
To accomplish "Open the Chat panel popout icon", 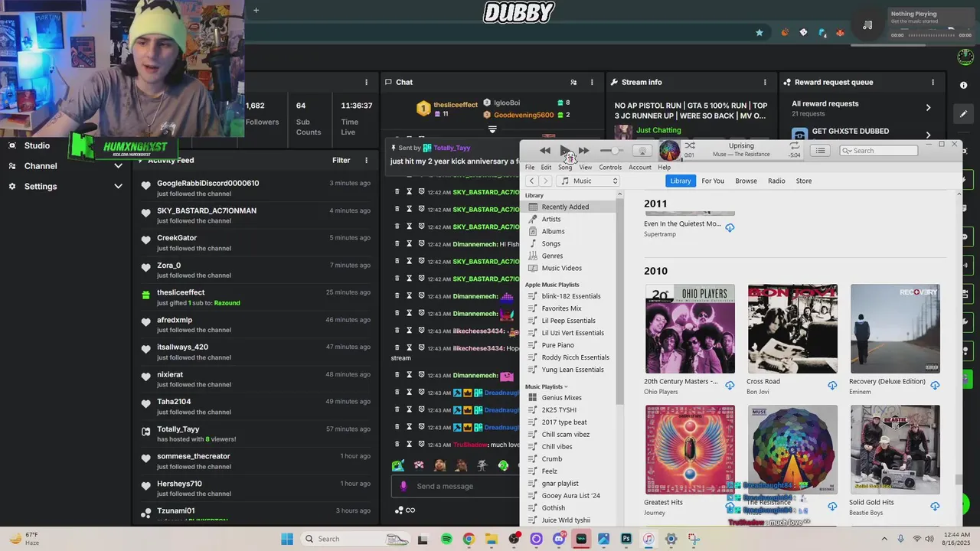I will pyautogui.click(x=573, y=82).
